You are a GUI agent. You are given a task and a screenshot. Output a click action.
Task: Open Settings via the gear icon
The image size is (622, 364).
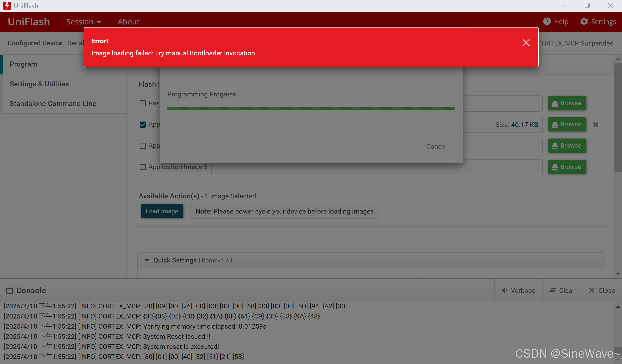point(584,21)
